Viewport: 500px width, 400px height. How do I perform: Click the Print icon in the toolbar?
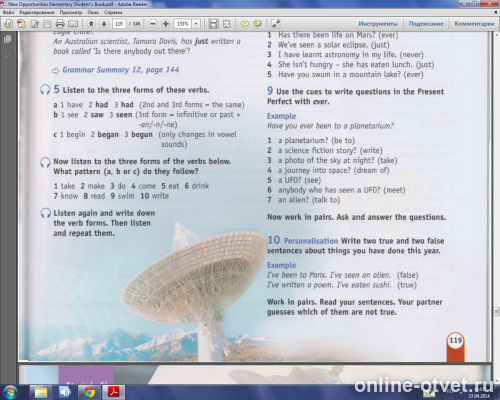pos(60,24)
